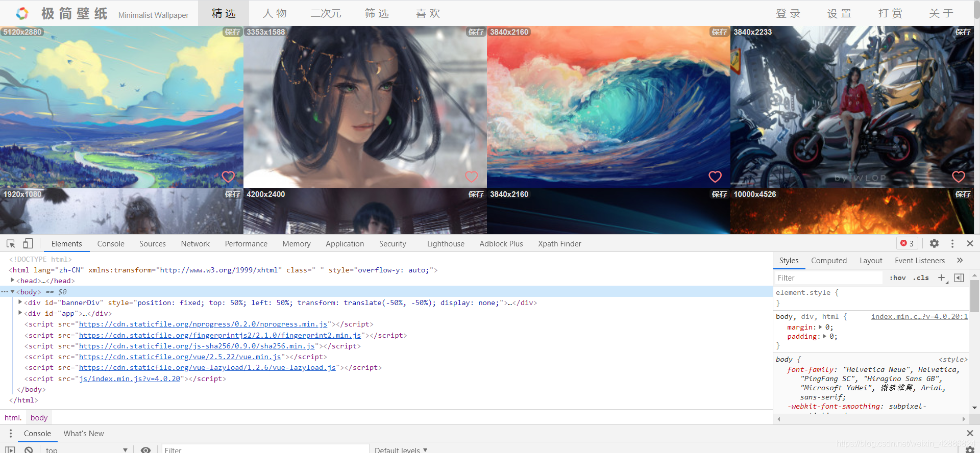Save the 5120x2880 wallpaper with 保存
The width and height of the screenshot is (980, 453).
[233, 32]
